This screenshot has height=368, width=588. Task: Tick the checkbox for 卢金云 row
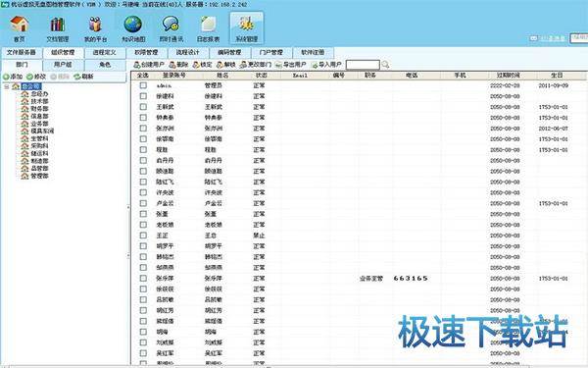(x=143, y=203)
